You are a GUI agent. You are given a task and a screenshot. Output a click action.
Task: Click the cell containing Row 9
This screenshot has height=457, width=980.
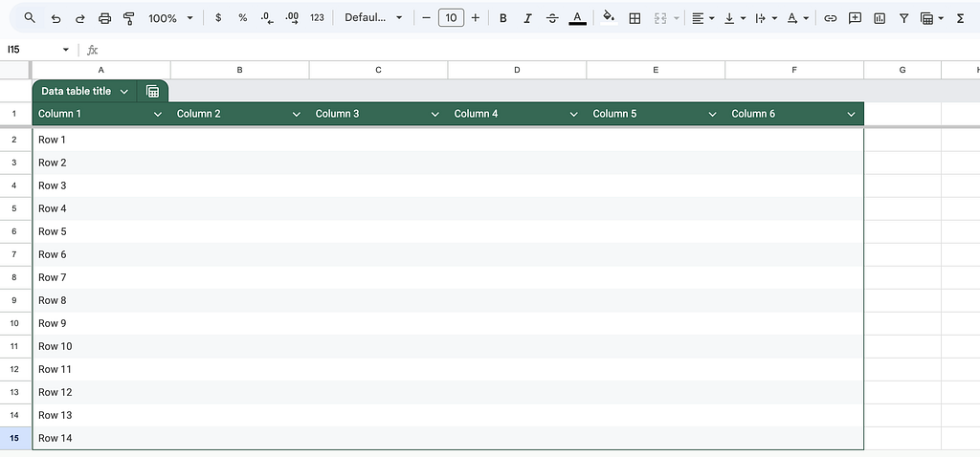pos(101,323)
